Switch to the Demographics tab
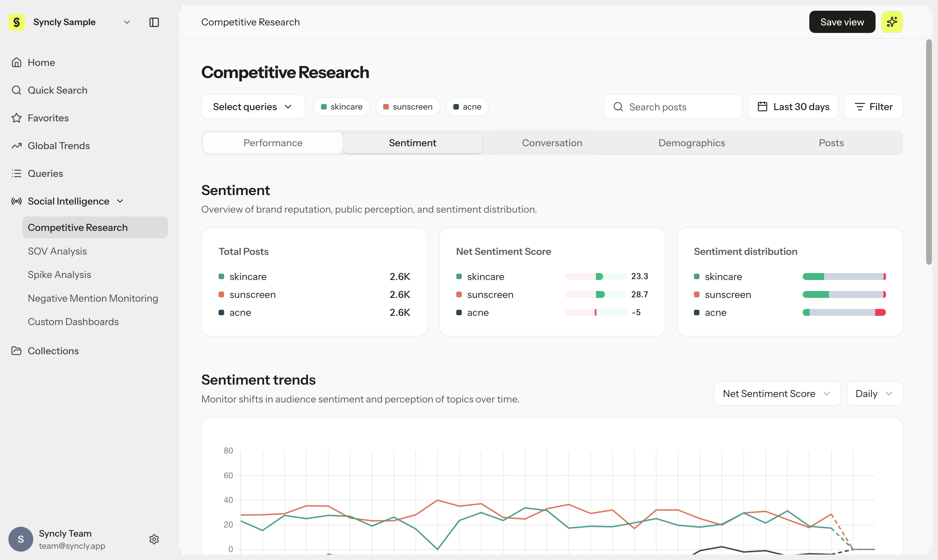Screen dimensions: 938x560 coord(691,143)
